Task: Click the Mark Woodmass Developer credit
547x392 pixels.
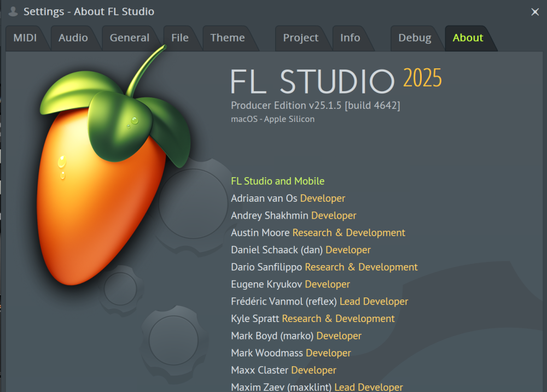Action: pos(290,353)
